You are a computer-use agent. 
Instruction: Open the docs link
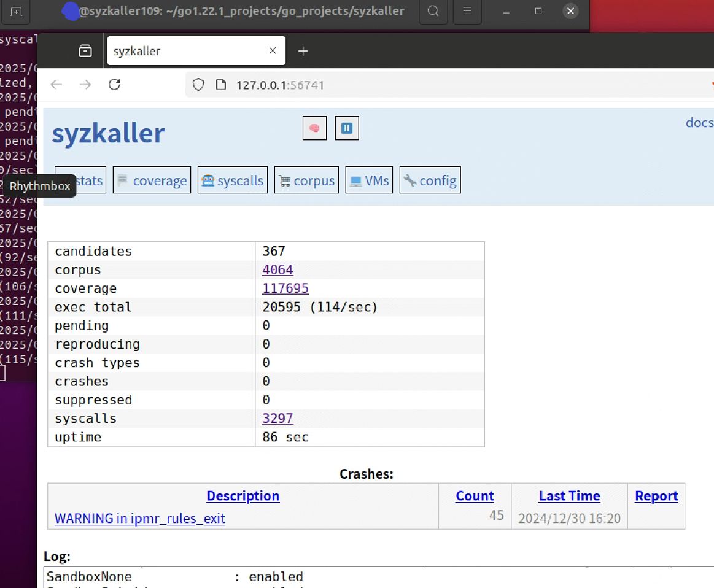coord(699,122)
